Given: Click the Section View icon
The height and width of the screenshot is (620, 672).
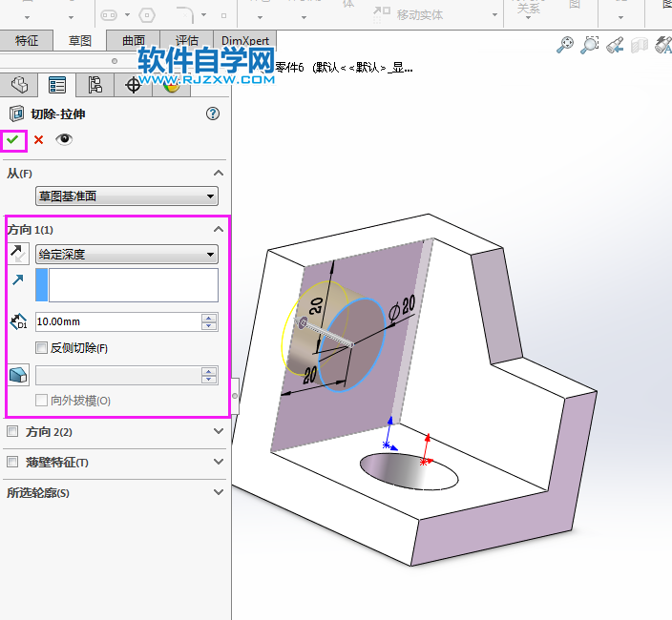Looking at the screenshot, I should coord(639,45).
